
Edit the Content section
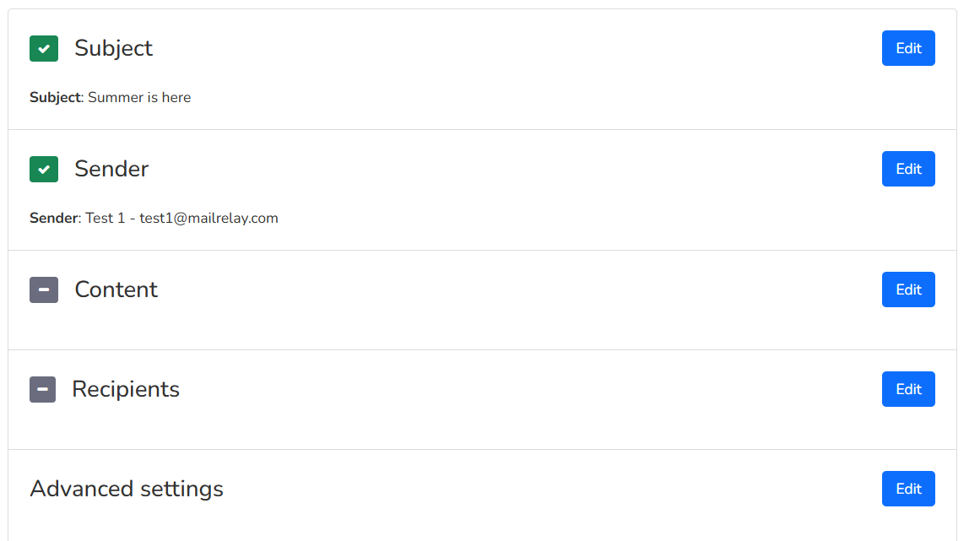tap(908, 289)
